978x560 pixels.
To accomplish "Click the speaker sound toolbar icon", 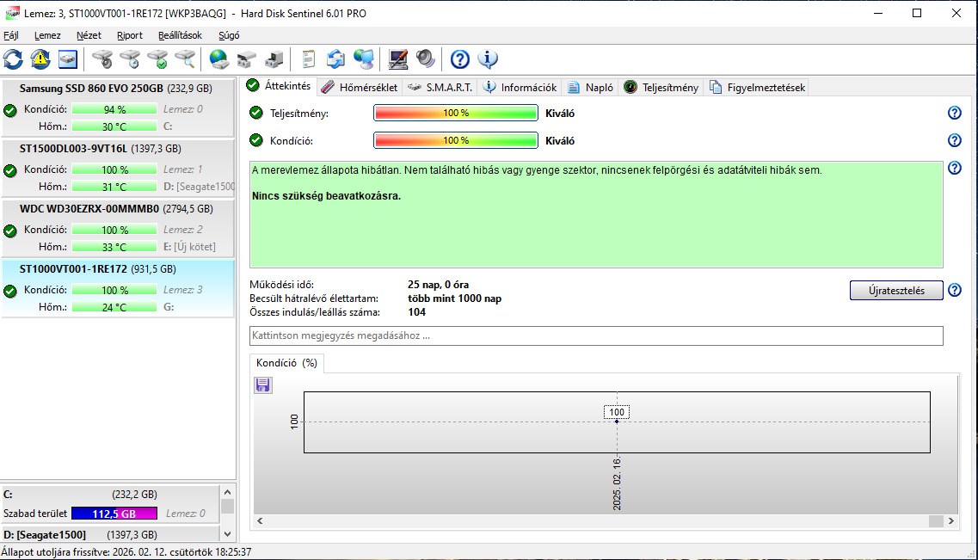I will tap(426, 59).
